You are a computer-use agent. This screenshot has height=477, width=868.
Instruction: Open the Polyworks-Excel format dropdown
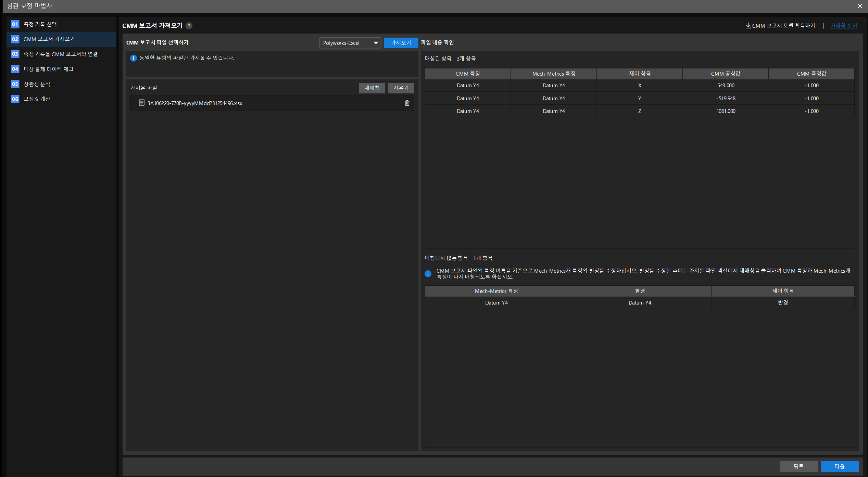point(350,43)
